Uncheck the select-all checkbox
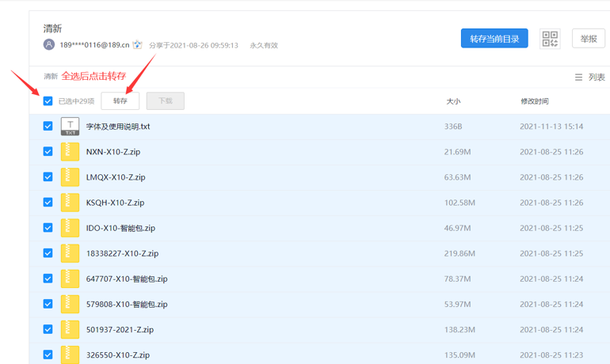The image size is (610, 364). [x=48, y=101]
